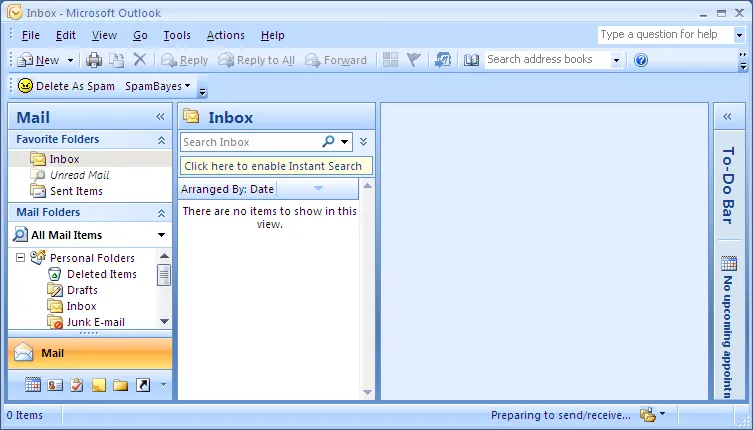753x430 pixels.
Task: Switch to the Tasks view icon
Action: click(77, 385)
